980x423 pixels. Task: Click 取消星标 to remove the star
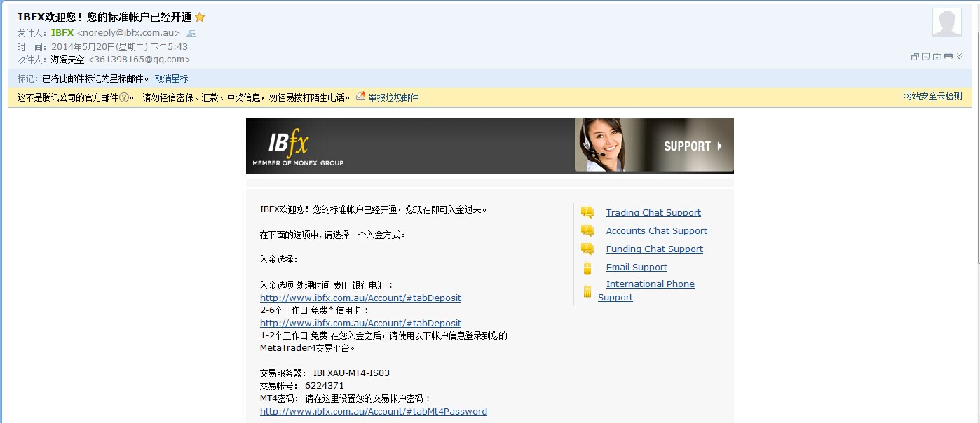[x=171, y=78]
